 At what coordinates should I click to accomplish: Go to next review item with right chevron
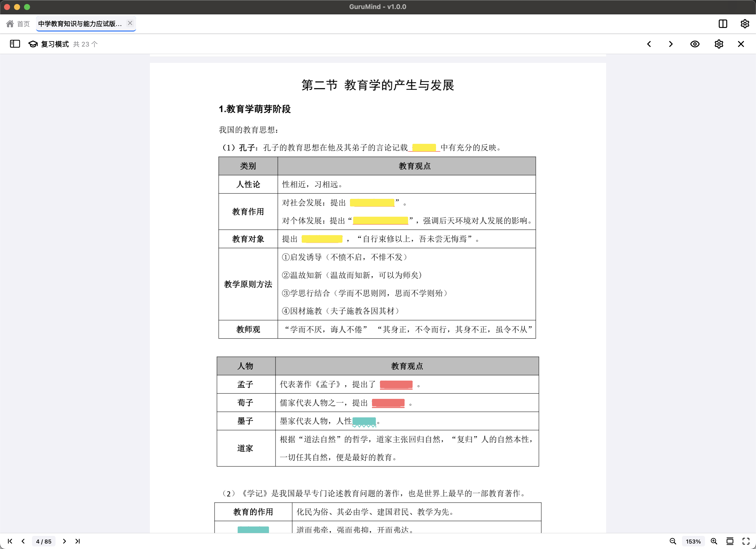[670, 44]
